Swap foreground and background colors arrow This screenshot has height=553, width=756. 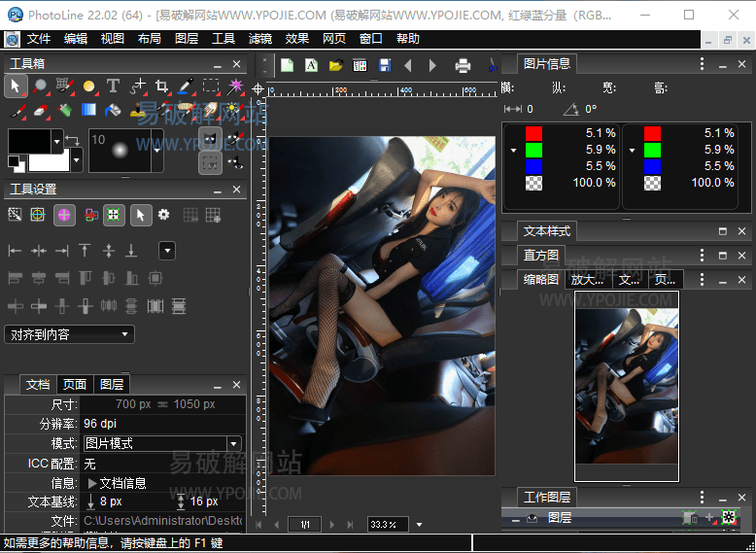coord(72,140)
